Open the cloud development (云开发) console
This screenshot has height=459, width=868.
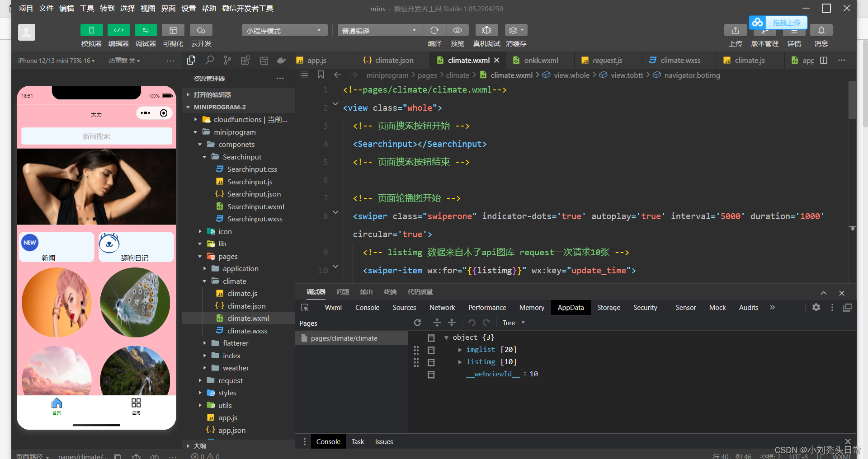(x=201, y=30)
